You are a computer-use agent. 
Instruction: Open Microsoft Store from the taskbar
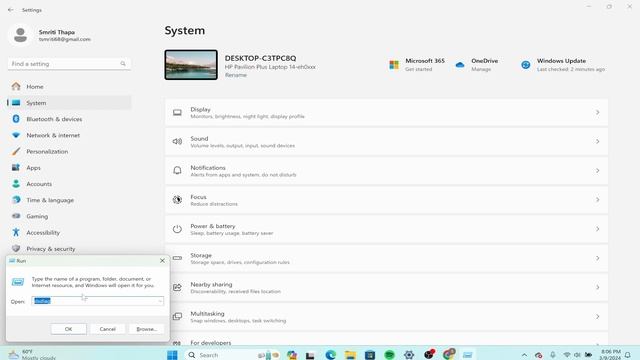pos(370,355)
